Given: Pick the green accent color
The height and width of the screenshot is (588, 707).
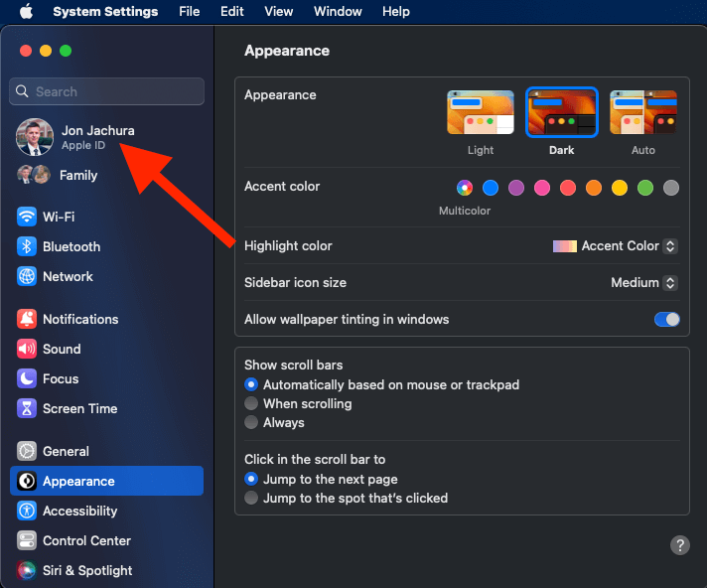Looking at the screenshot, I should [x=645, y=188].
